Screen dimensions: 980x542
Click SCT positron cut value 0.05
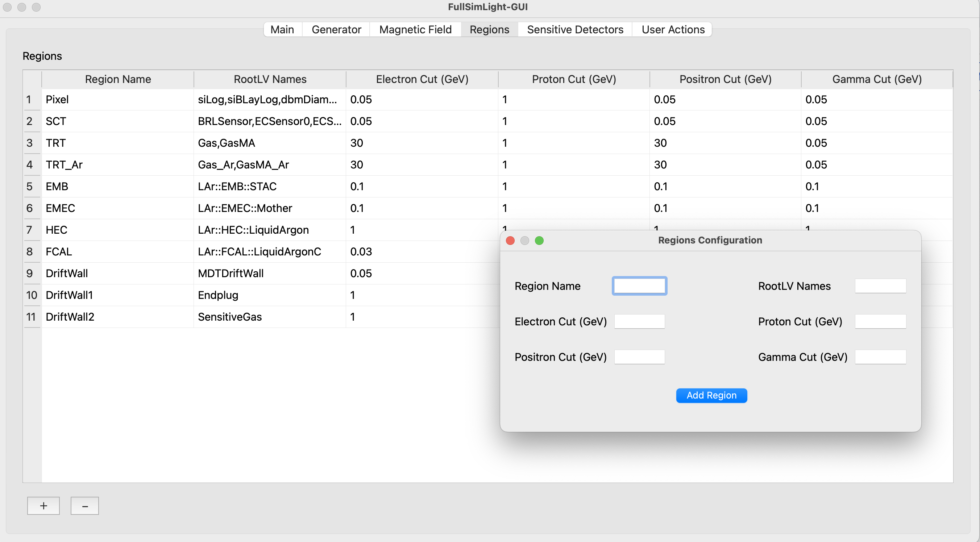[x=726, y=121]
